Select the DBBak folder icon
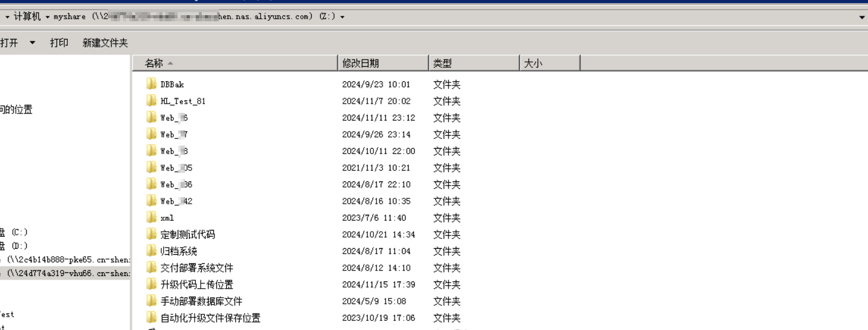The height and width of the screenshot is (330, 868). click(151, 84)
